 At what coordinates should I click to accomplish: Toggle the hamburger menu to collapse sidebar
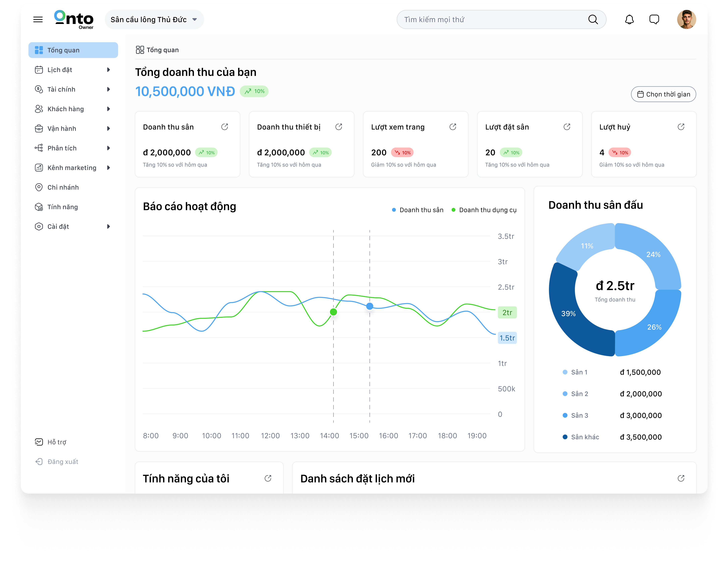click(38, 19)
